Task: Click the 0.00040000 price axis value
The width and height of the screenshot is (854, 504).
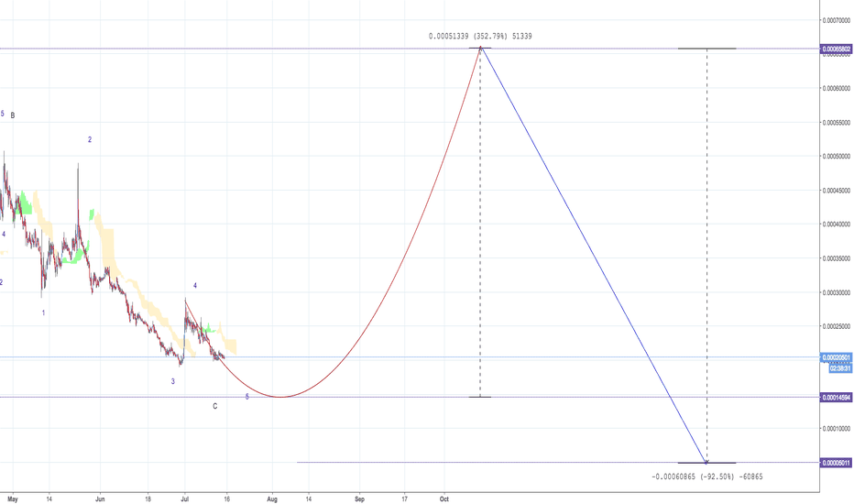Action: [836, 224]
